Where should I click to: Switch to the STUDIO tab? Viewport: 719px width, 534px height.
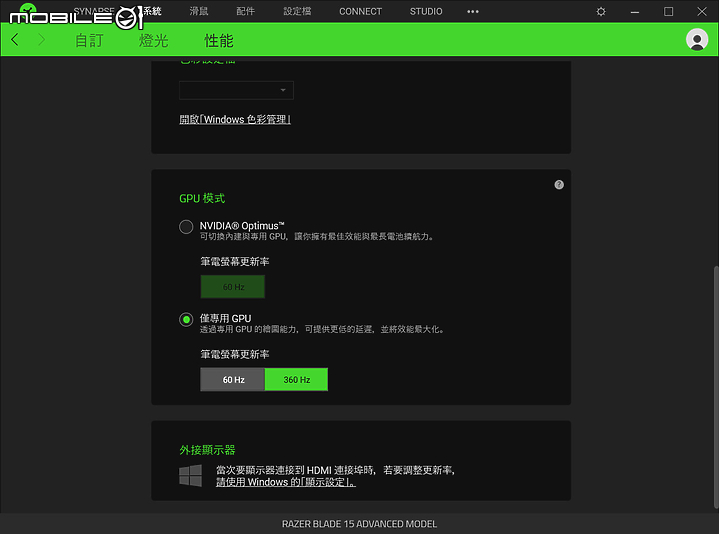[x=426, y=11]
